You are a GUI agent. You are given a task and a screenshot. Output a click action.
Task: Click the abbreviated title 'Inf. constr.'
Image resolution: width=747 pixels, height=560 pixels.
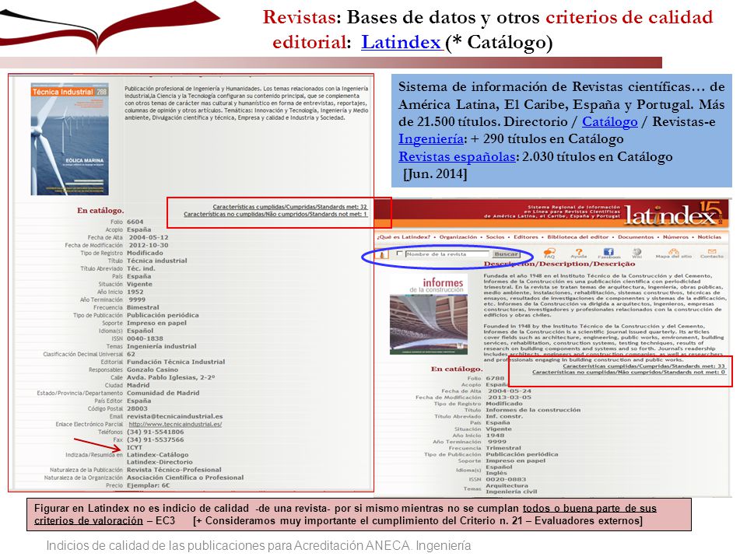pos(504,416)
